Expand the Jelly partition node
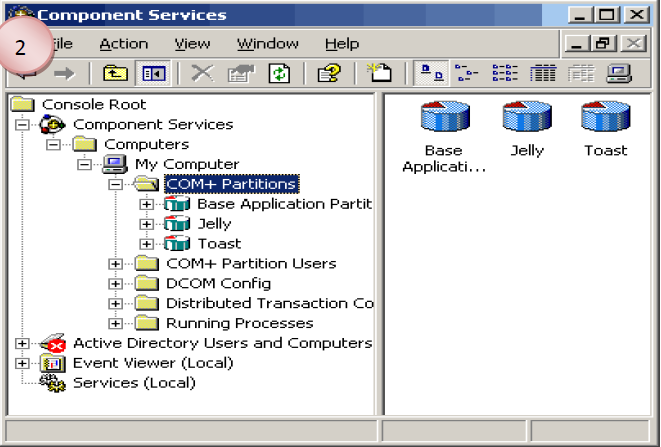 tap(146, 224)
